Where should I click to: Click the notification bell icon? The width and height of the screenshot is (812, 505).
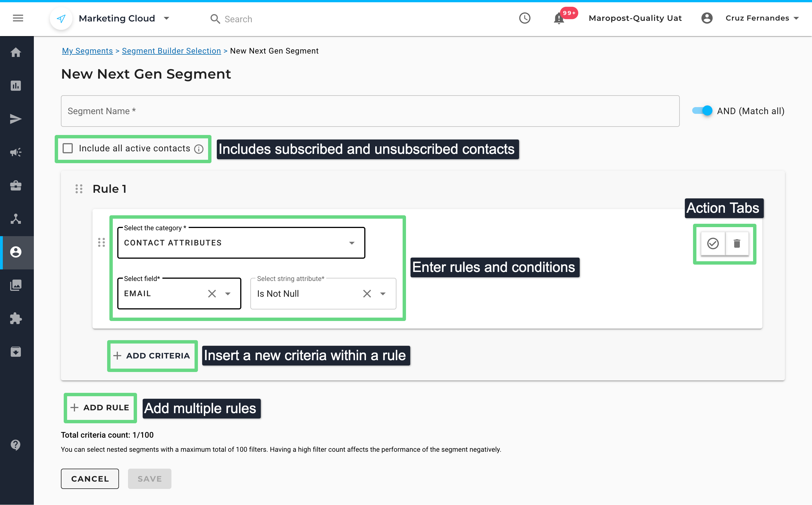[559, 19]
